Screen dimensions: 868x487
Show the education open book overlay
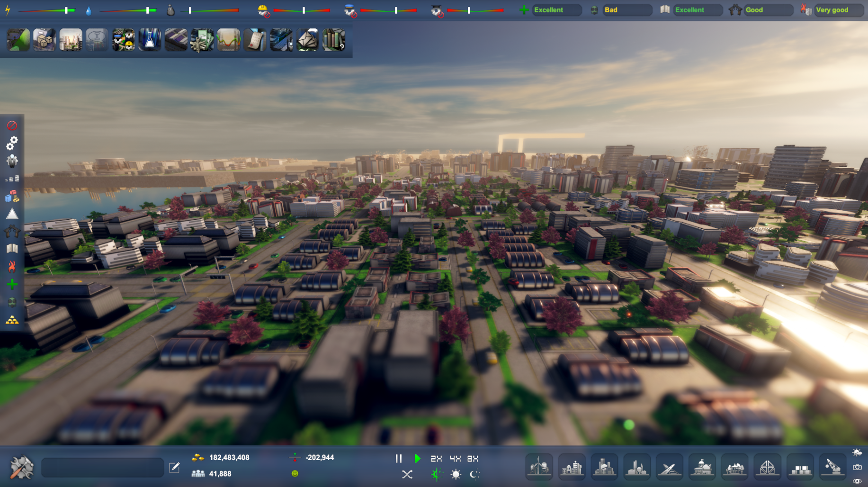point(12,249)
